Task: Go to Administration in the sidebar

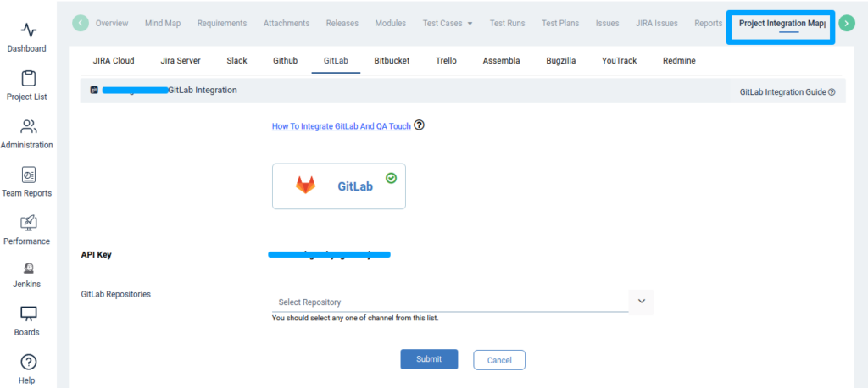Action: coord(28,127)
